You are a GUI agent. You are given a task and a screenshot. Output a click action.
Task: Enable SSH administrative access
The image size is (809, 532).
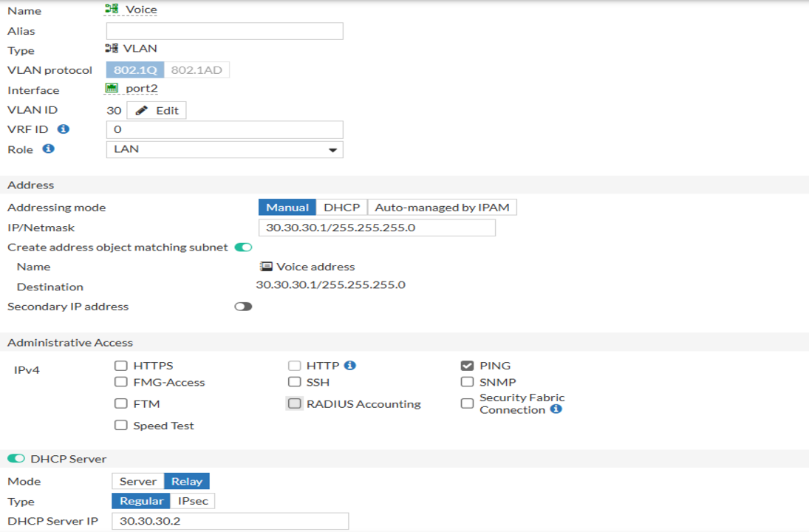(x=294, y=381)
